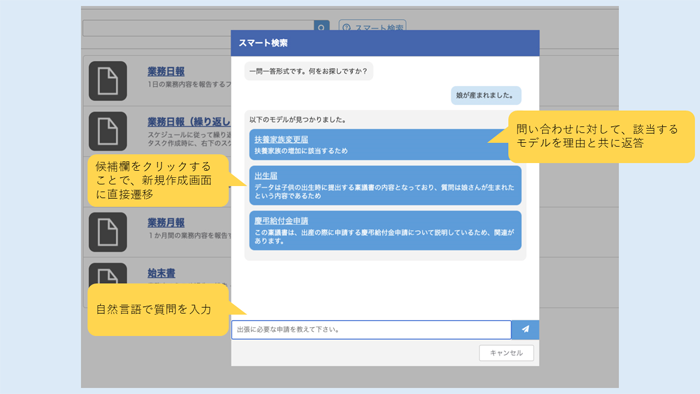Open the 業務月報 title link
Viewport: 700px width, 394px height.
166,223
